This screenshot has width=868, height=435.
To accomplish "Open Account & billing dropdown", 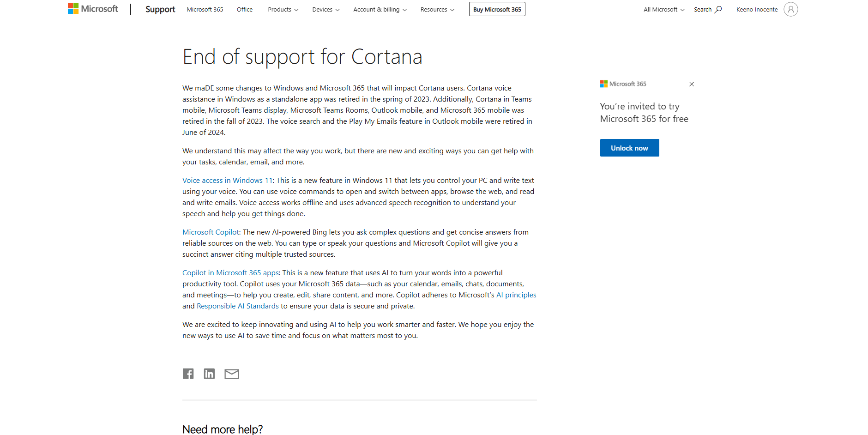I will coord(380,9).
